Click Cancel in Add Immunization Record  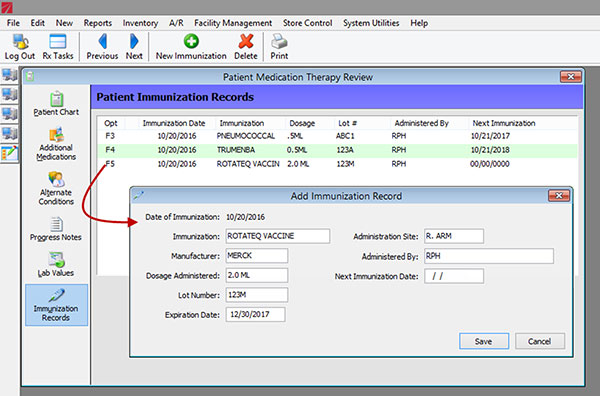(540, 341)
